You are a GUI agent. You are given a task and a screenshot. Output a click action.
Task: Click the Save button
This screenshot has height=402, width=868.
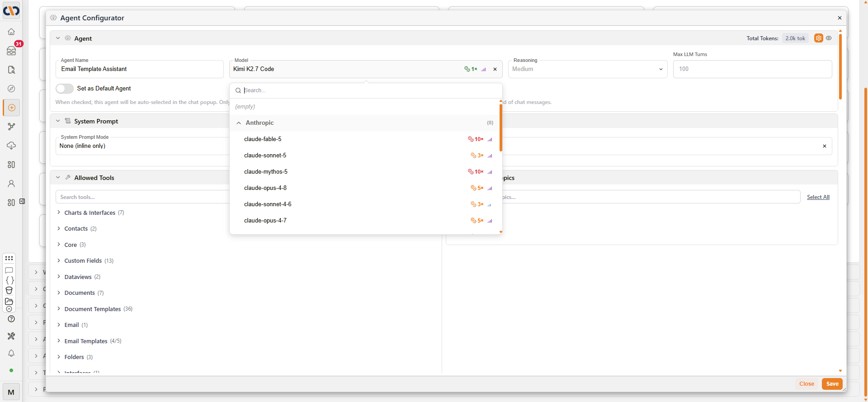[832, 384]
